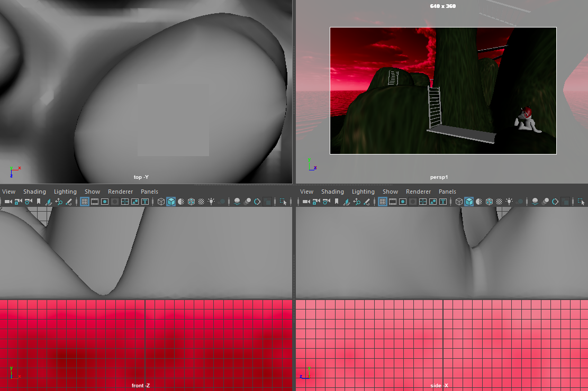The width and height of the screenshot is (588, 391).
Task: Toggle Field Chart in front panel toolbar
Action: 125,202
